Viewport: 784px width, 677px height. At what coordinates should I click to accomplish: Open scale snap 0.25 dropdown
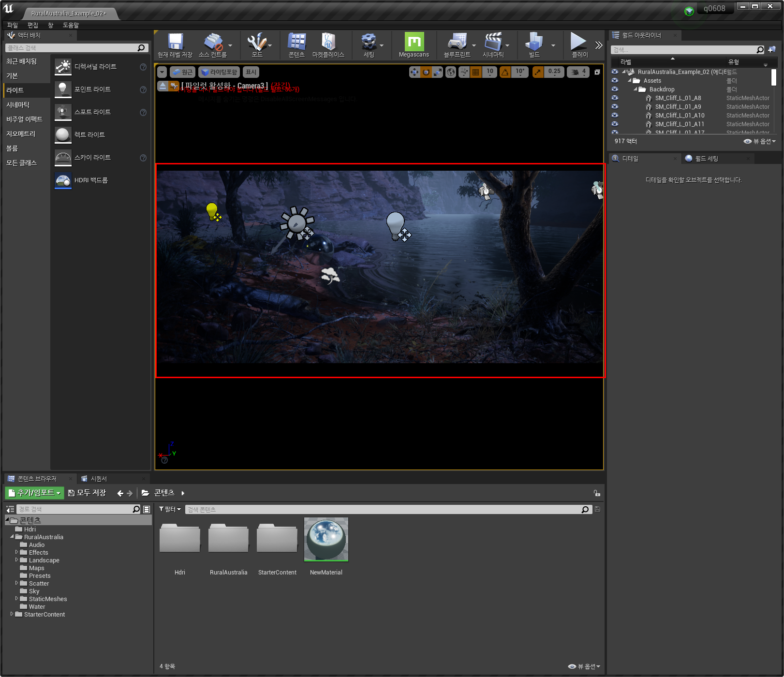click(x=554, y=72)
